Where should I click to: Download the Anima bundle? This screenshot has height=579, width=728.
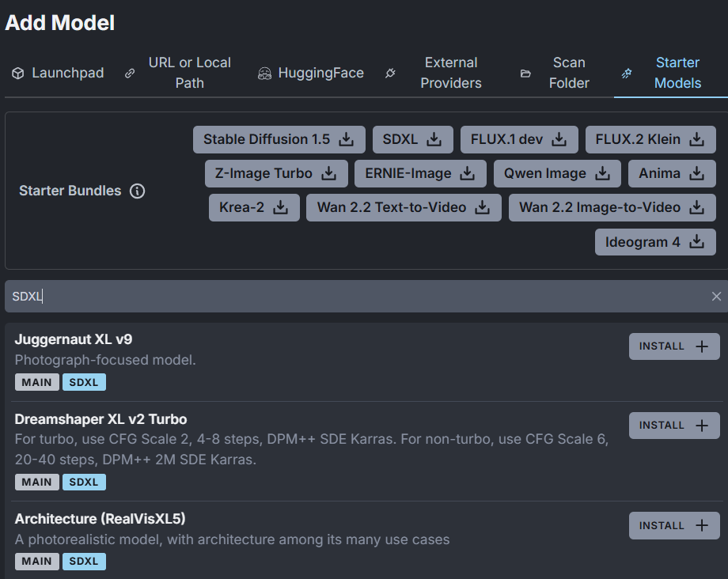click(x=672, y=173)
